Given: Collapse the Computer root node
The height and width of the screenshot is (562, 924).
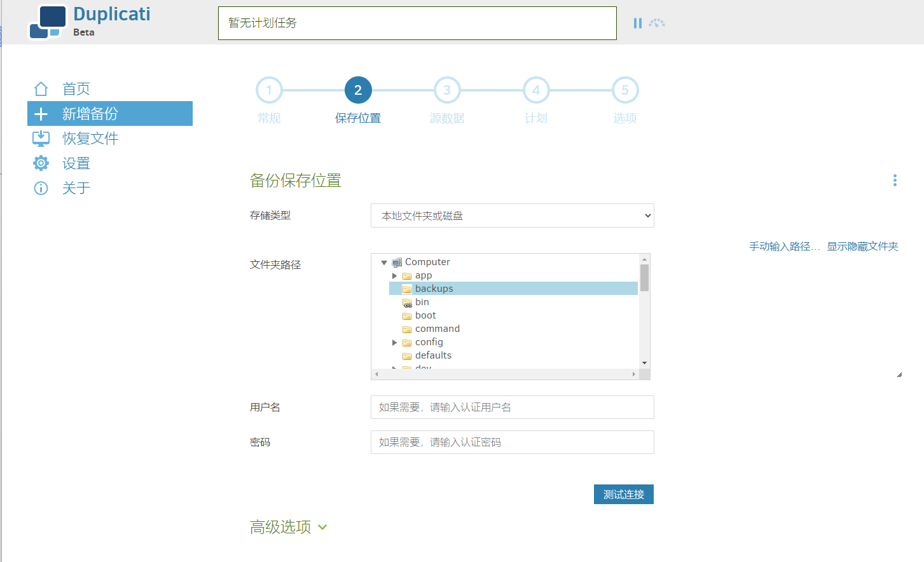Looking at the screenshot, I should click(384, 263).
